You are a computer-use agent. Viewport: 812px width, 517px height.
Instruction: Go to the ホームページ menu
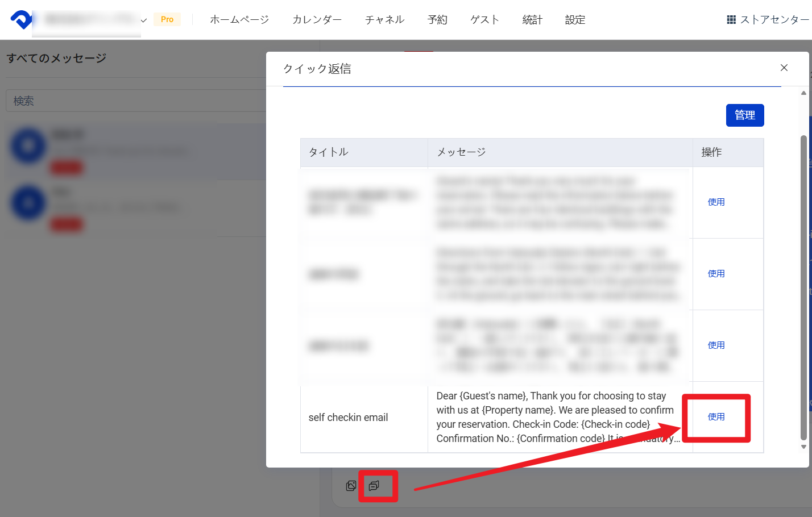(239, 20)
